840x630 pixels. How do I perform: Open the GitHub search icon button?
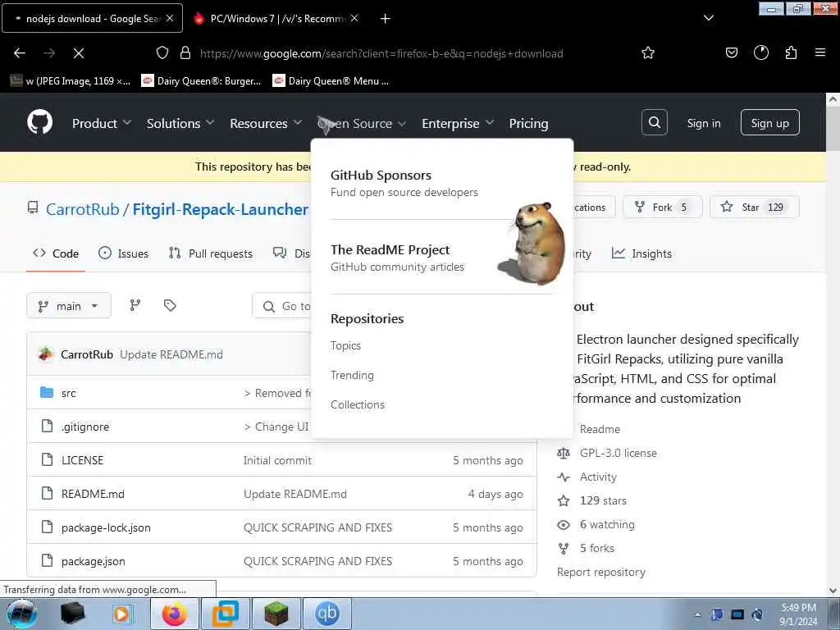tap(654, 123)
